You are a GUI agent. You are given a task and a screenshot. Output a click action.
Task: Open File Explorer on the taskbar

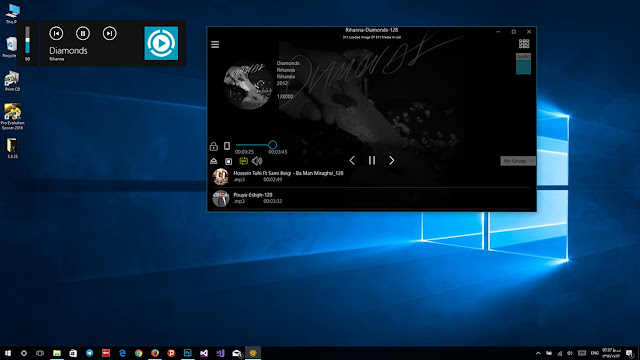point(57,353)
